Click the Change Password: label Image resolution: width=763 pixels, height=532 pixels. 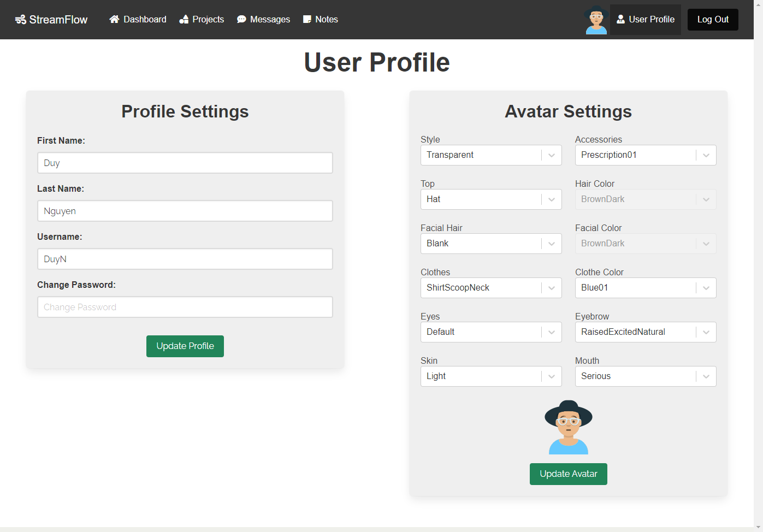76,285
